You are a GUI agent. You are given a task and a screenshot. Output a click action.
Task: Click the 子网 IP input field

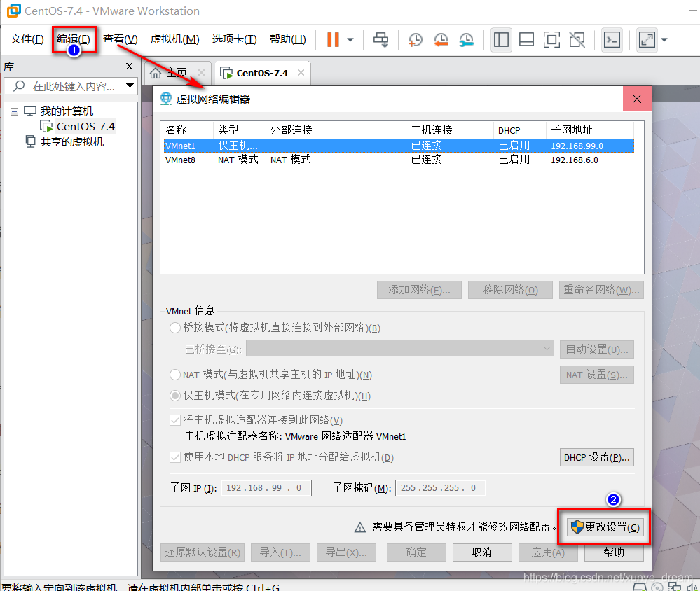click(266, 488)
